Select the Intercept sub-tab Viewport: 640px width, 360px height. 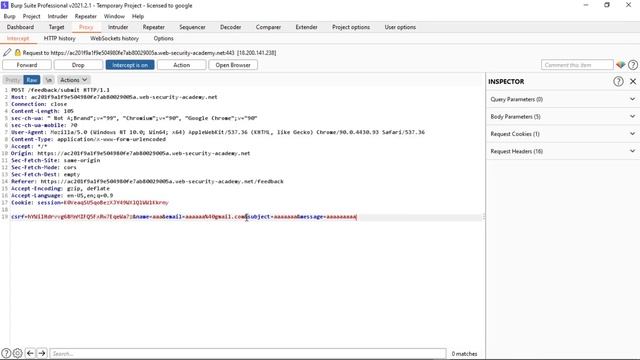(x=18, y=38)
